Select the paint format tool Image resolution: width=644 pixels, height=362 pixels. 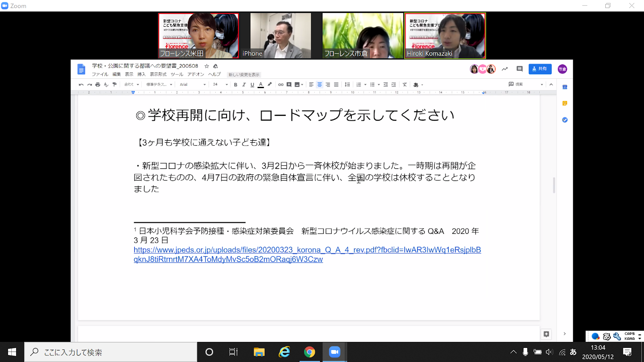[115, 84]
